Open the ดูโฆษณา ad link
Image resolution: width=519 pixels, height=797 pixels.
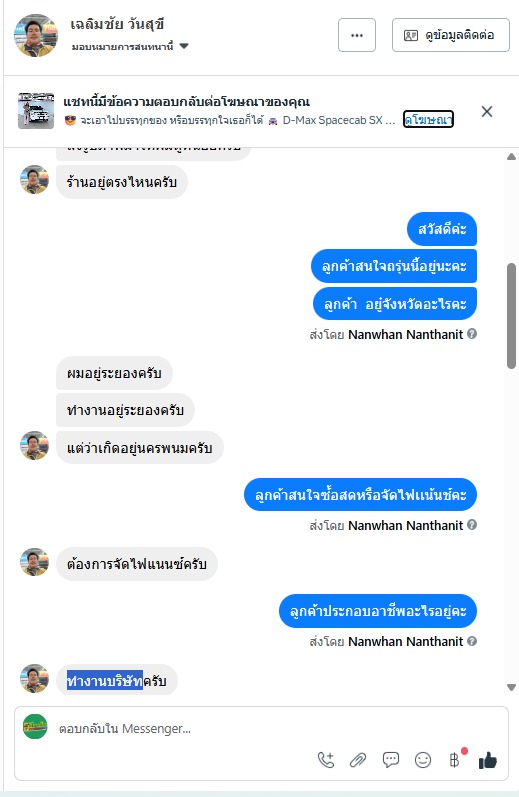(x=428, y=119)
